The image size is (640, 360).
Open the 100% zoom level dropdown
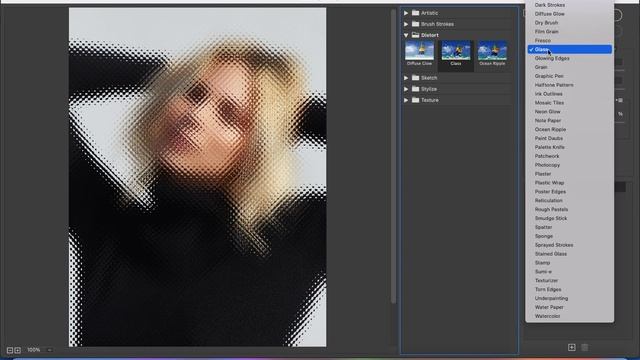tap(49, 350)
